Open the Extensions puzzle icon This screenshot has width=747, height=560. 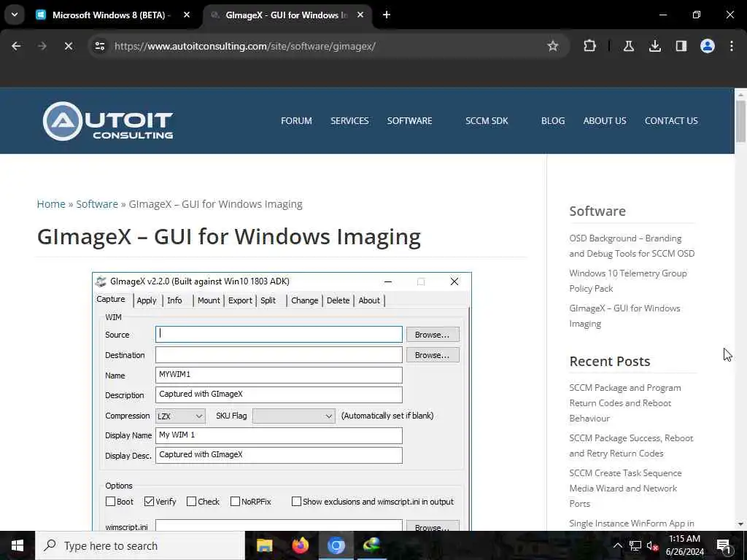point(589,46)
